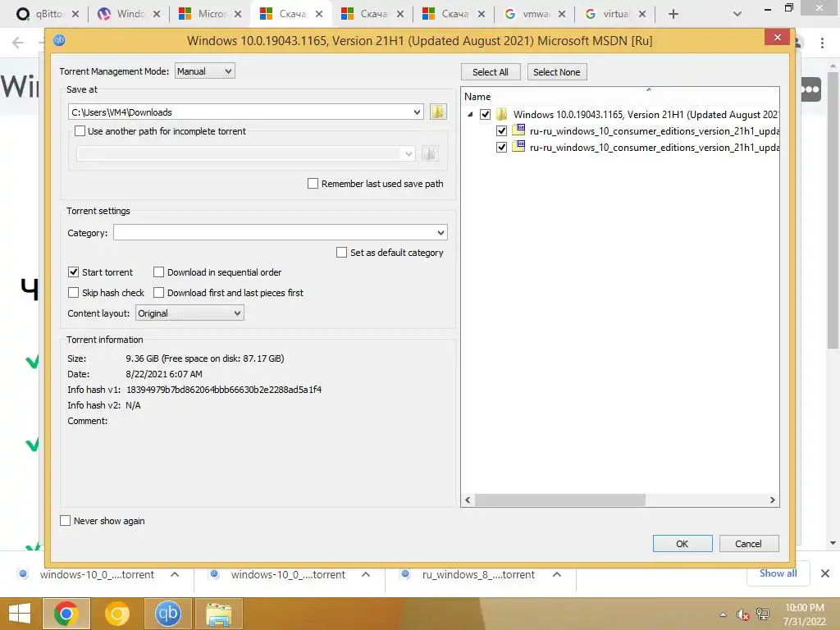Uncheck the root torrent folder checkbox
Image resolution: width=840 pixels, height=630 pixels.
486,114
